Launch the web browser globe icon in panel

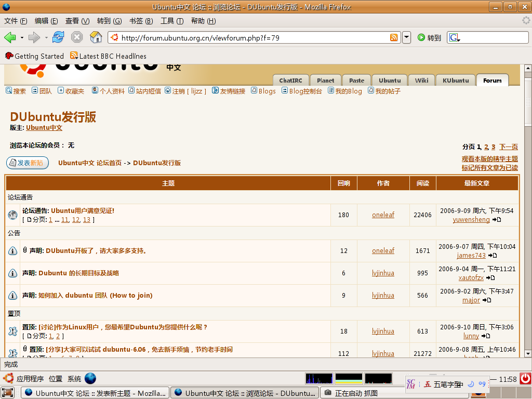click(x=90, y=378)
